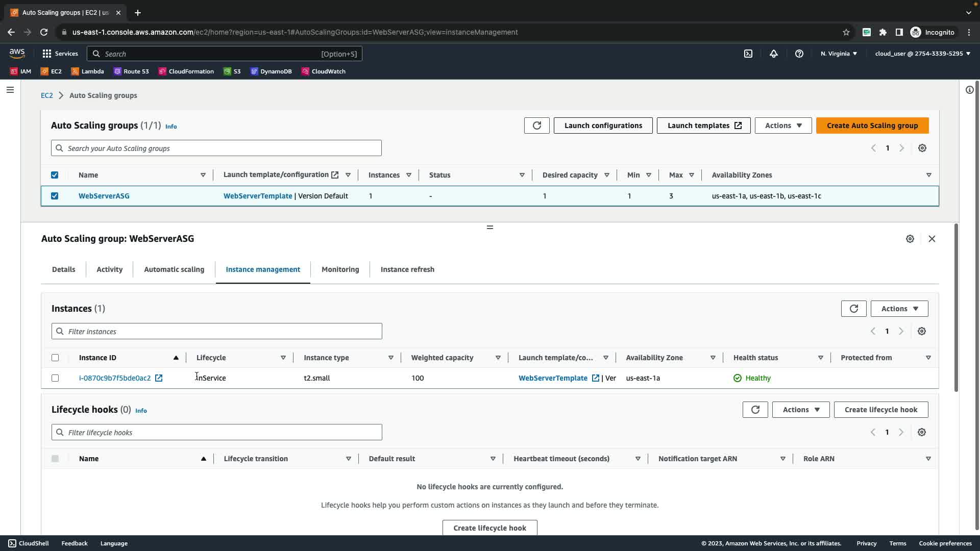Open Instances table preferences gear icon
This screenshot has width=980, height=551.
[922, 332]
